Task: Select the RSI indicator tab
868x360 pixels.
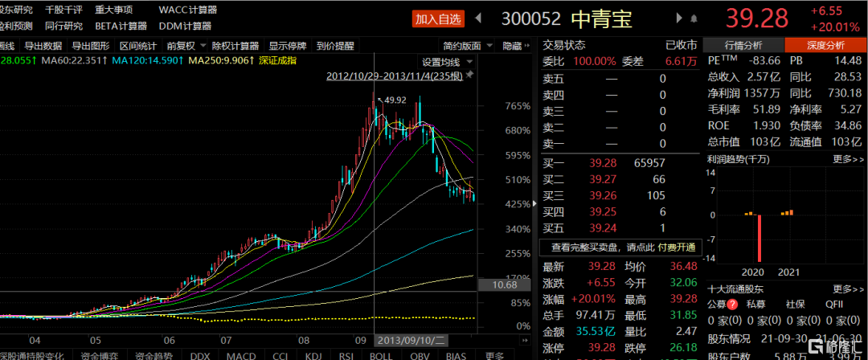Action: (x=346, y=355)
